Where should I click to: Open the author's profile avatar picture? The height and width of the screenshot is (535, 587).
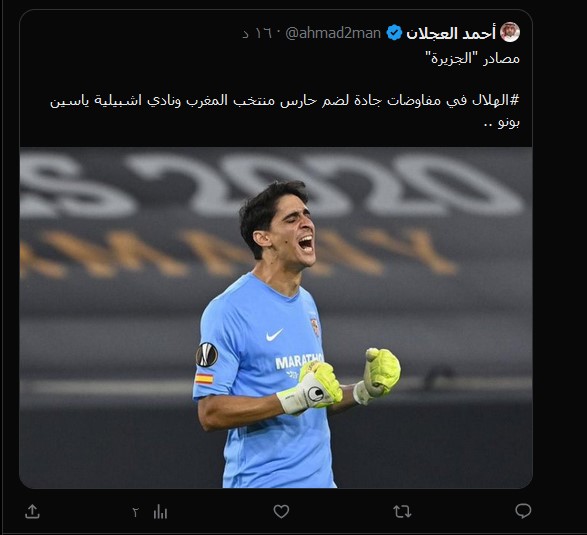(510, 32)
